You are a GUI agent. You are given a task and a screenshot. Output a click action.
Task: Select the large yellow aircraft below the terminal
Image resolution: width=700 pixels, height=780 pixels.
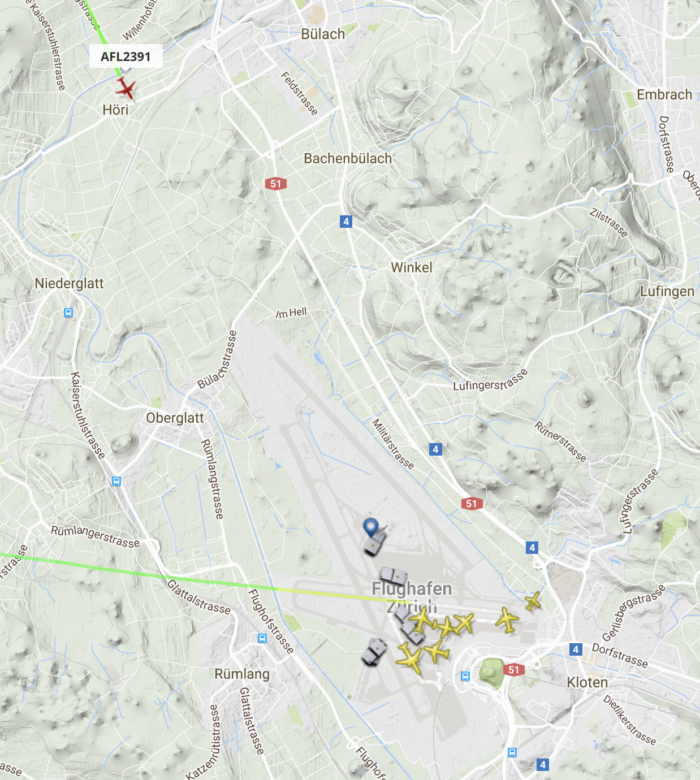click(x=409, y=658)
